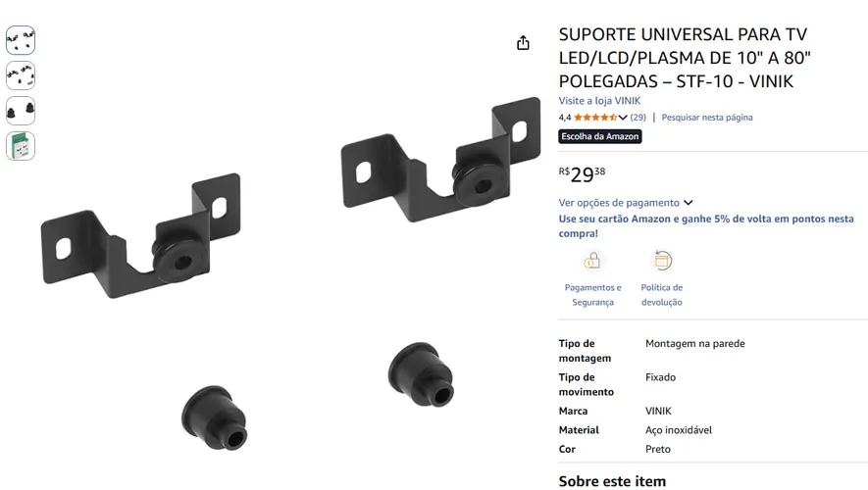Open the Pagamentos e Segurança lock icon
The width and height of the screenshot is (868, 490).
[591, 260]
